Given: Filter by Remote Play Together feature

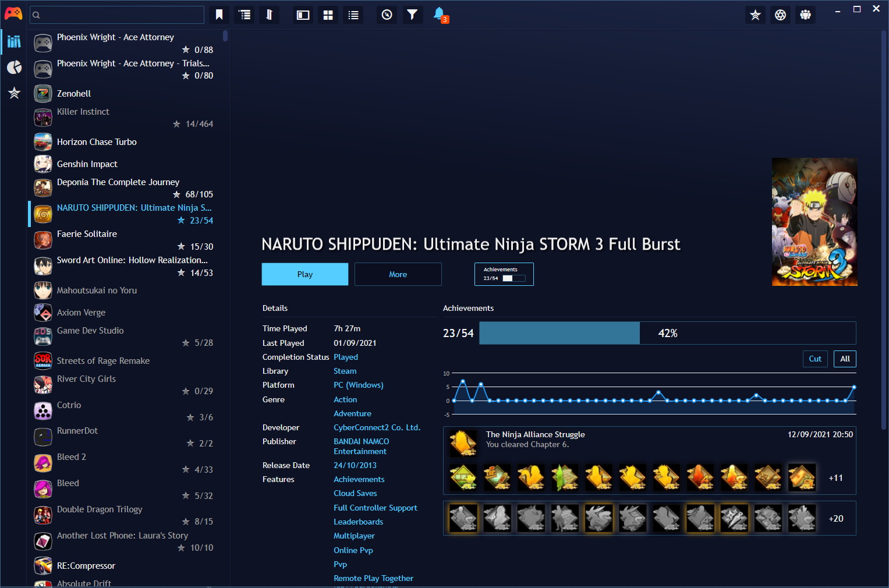Looking at the screenshot, I should point(373,578).
